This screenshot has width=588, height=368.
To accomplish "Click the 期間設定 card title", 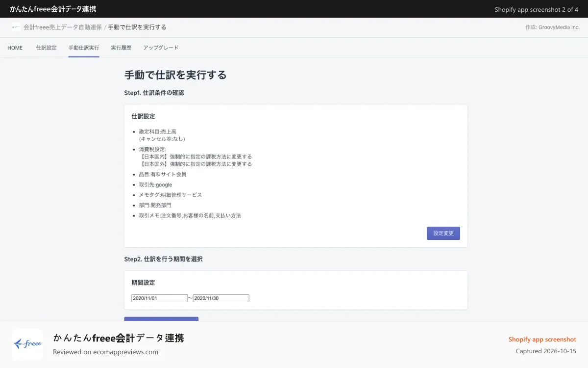I will coord(143,283).
